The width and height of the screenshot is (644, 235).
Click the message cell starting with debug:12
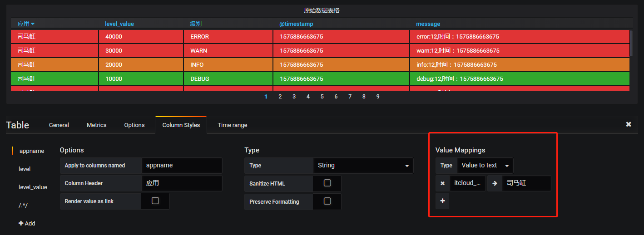click(x=520, y=78)
